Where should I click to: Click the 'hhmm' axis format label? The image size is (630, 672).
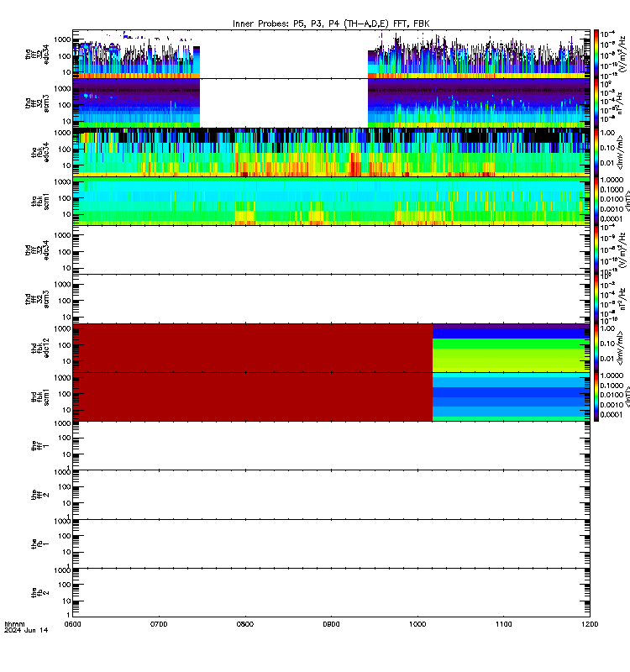click(x=14, y=624)
